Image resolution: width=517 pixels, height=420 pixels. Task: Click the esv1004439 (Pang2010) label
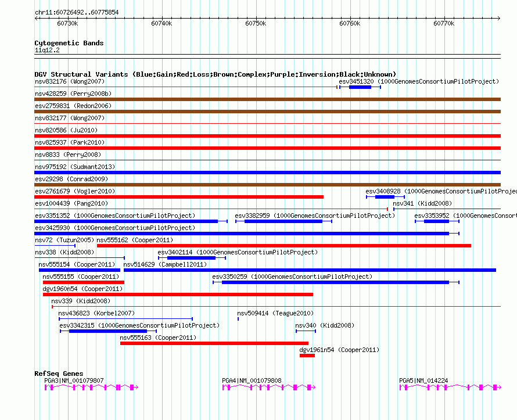[71, 203]
